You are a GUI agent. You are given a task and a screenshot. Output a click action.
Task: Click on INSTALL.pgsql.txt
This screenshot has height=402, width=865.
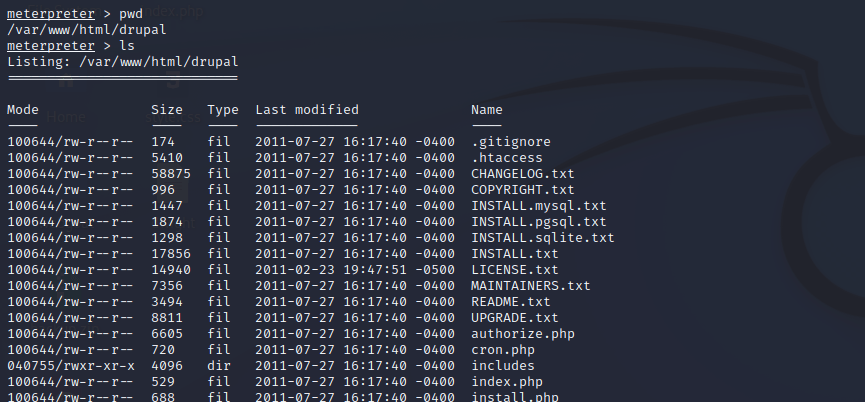tap(539, 222)
